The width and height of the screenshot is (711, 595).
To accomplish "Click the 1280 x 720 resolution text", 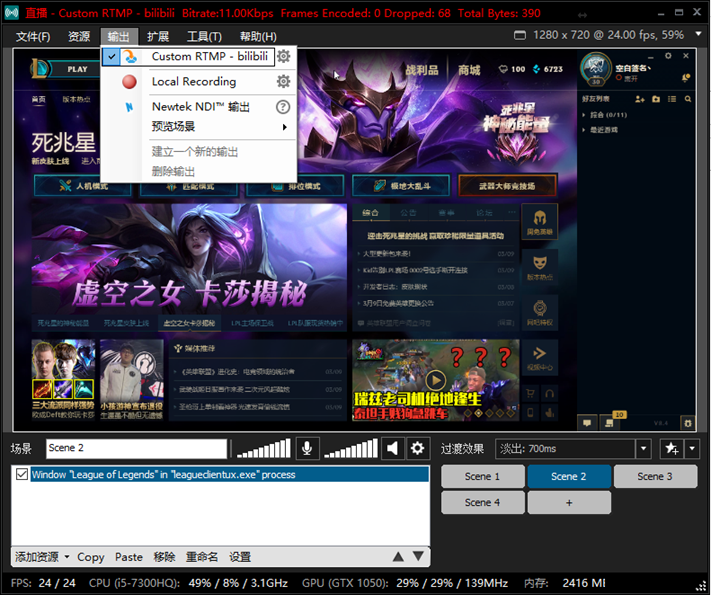I will point(561,35).
